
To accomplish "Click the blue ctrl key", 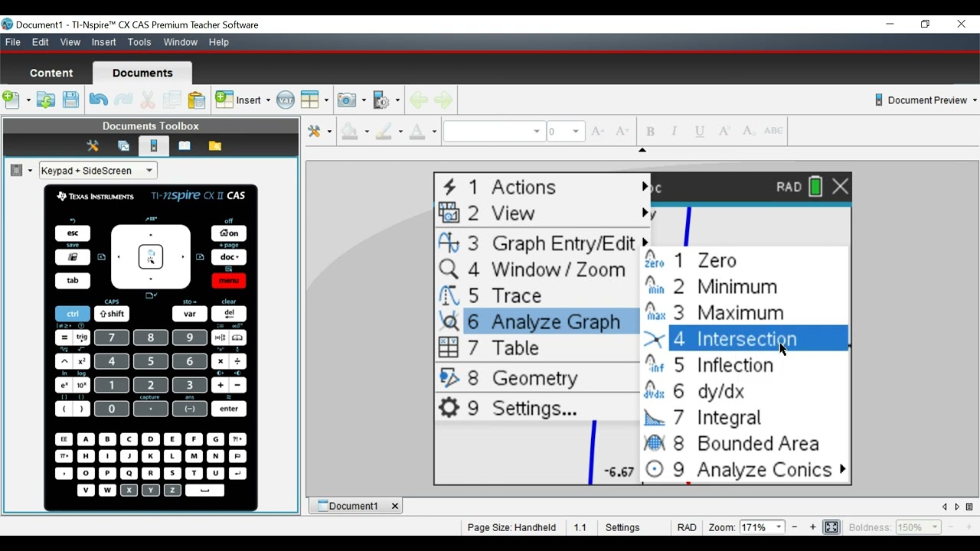I will pyautogui.click(x=73, y=314).
